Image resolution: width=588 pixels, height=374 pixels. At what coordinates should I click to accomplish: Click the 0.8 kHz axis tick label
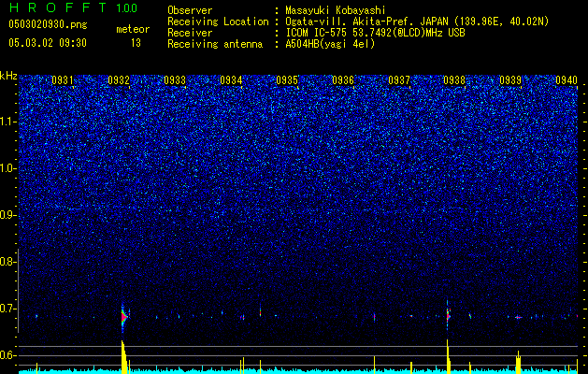pyautogui.click(x=7, y=262)
